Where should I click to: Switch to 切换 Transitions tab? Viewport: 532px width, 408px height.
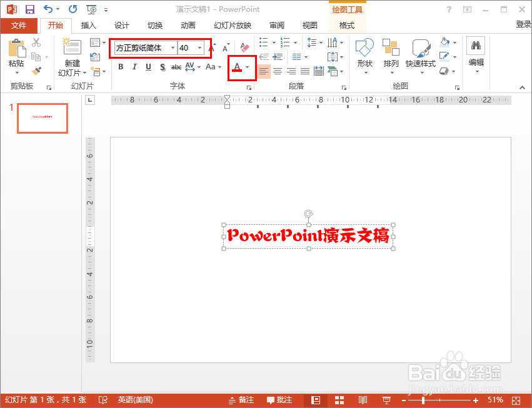pos(155,26)
